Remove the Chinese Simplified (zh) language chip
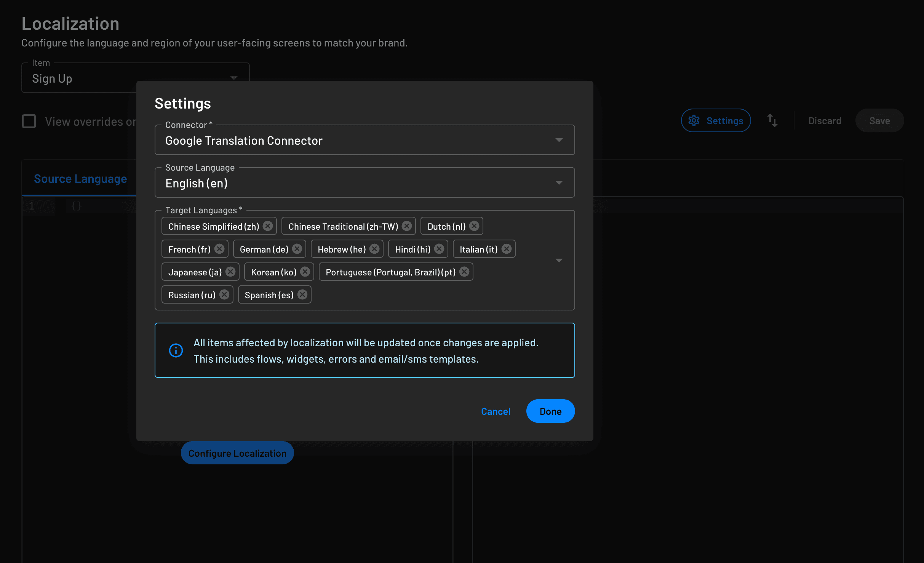This screenshot has height=563, width=924. [x=268, y=226]
